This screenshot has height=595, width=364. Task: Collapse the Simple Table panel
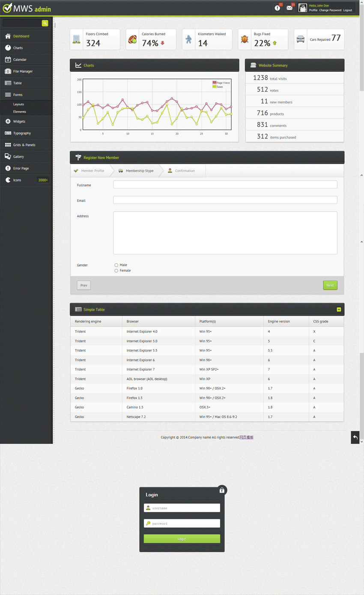coord(339,309)
